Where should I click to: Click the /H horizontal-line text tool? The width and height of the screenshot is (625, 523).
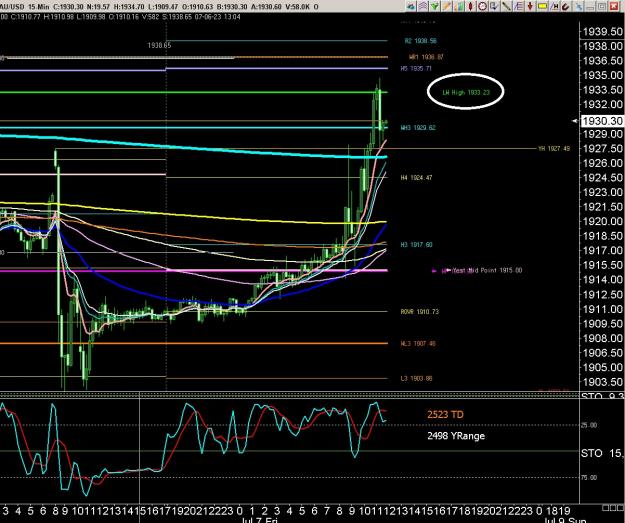point(554,6)
